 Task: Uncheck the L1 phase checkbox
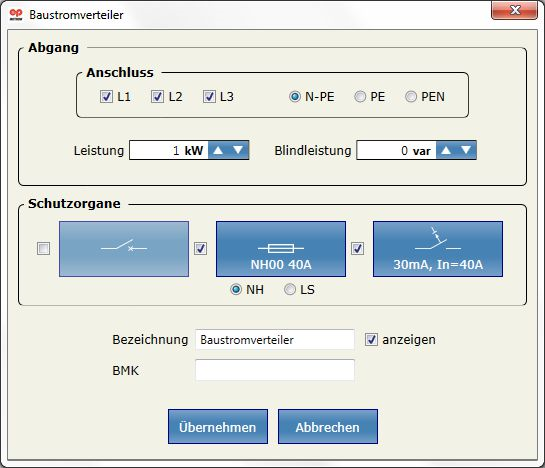pyautogui.click(x=106, y=96)
